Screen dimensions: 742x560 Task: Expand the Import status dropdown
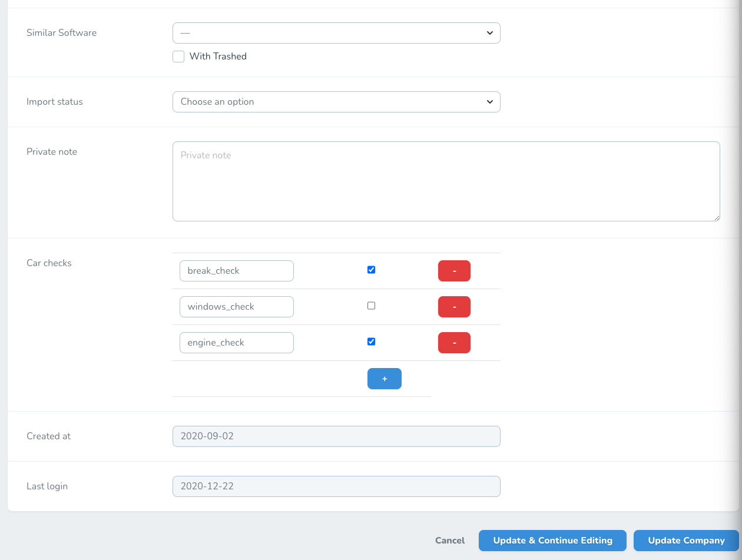[x=336, y=102]
